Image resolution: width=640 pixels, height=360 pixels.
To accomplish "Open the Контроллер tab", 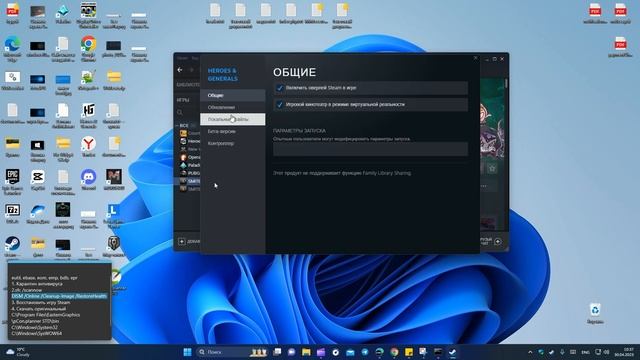I will [233, 144].
